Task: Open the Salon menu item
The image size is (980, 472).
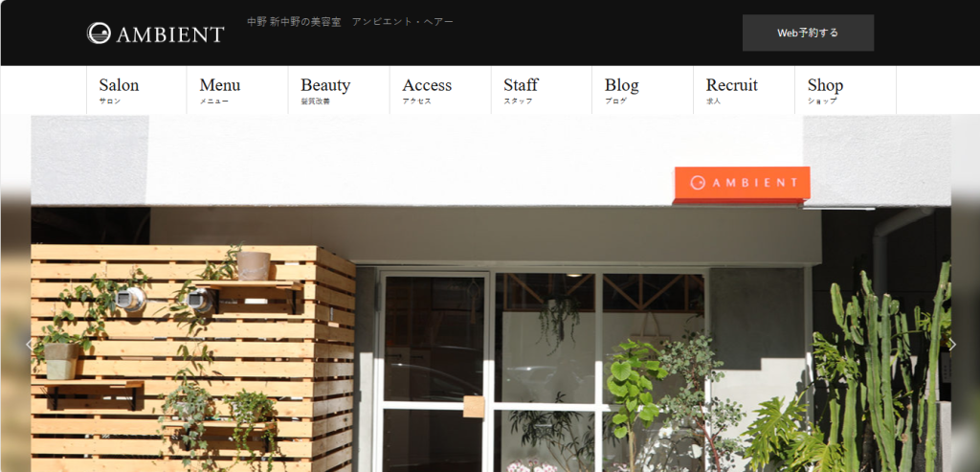Action: point(136,90)
